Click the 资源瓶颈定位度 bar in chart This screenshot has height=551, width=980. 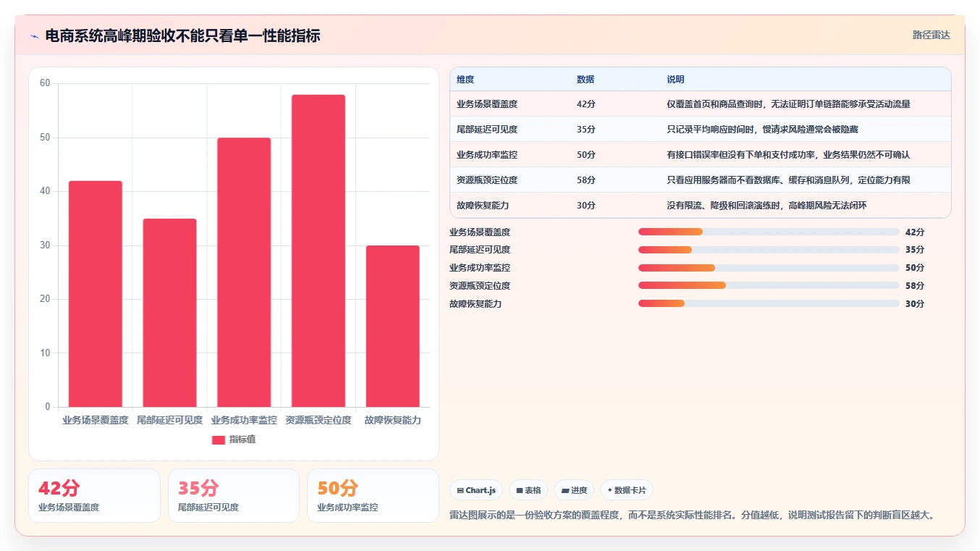(x=318, y=251)
